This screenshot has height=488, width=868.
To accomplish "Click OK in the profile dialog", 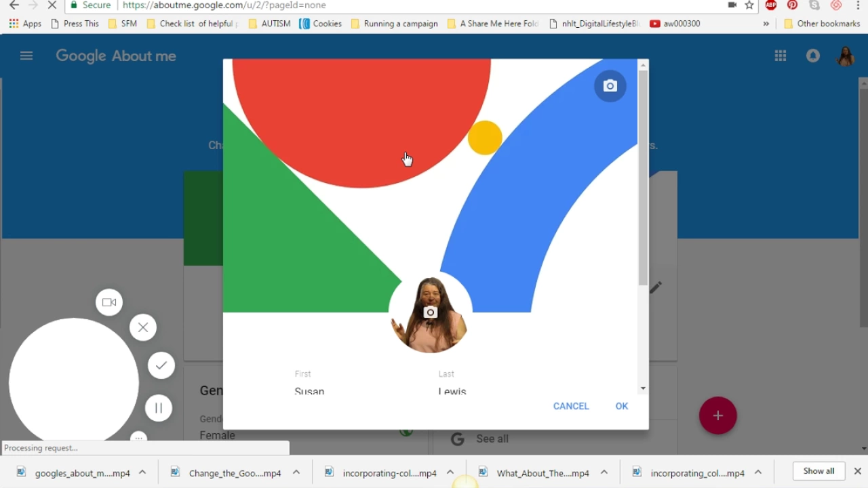I will [622, 406].
